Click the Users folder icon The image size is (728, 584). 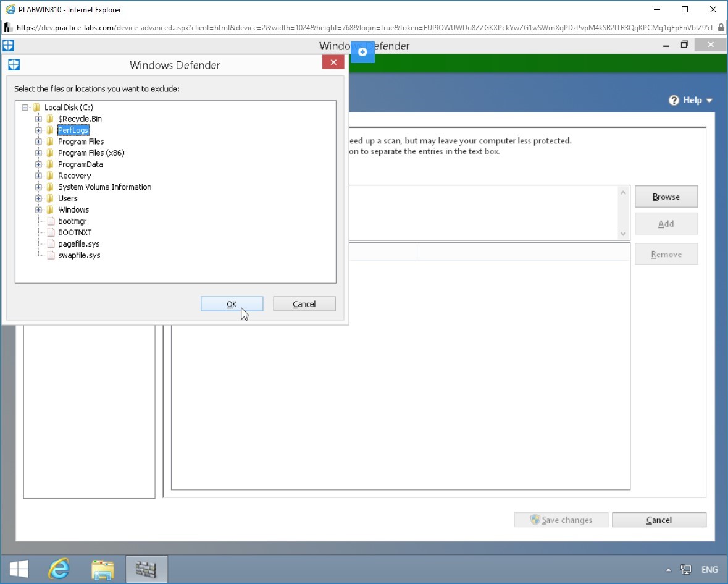pos(50,198)
